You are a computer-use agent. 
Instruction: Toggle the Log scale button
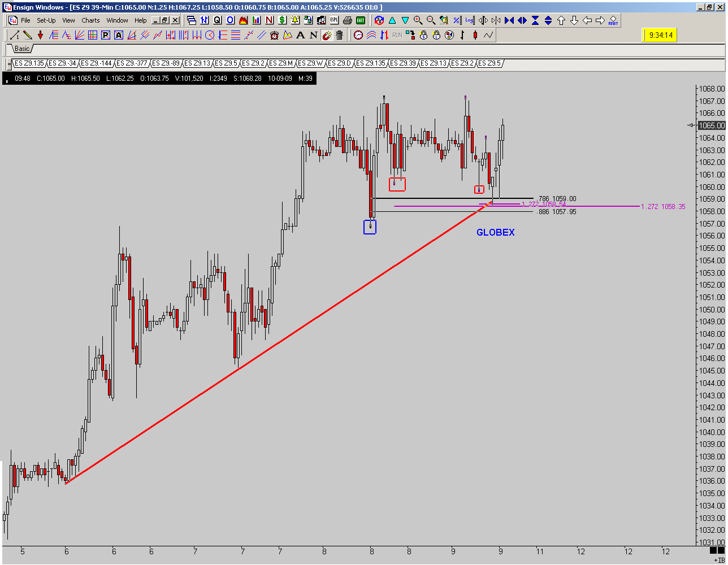470,20
